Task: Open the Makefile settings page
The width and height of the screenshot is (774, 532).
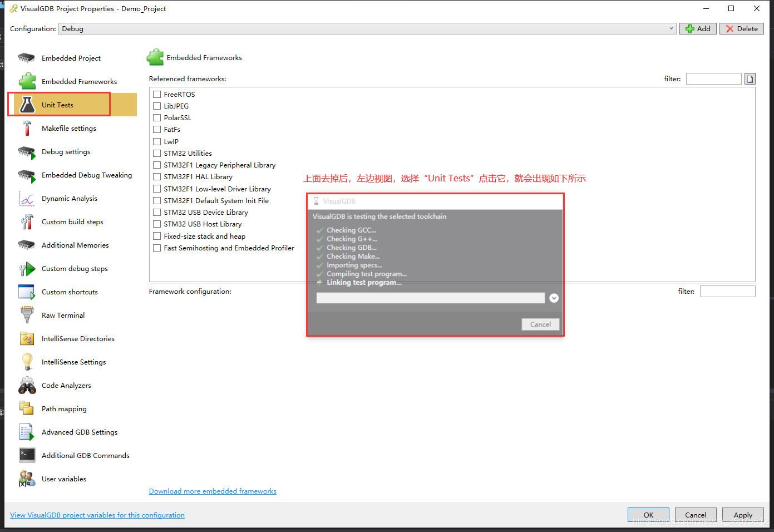Action: point(69,128)
